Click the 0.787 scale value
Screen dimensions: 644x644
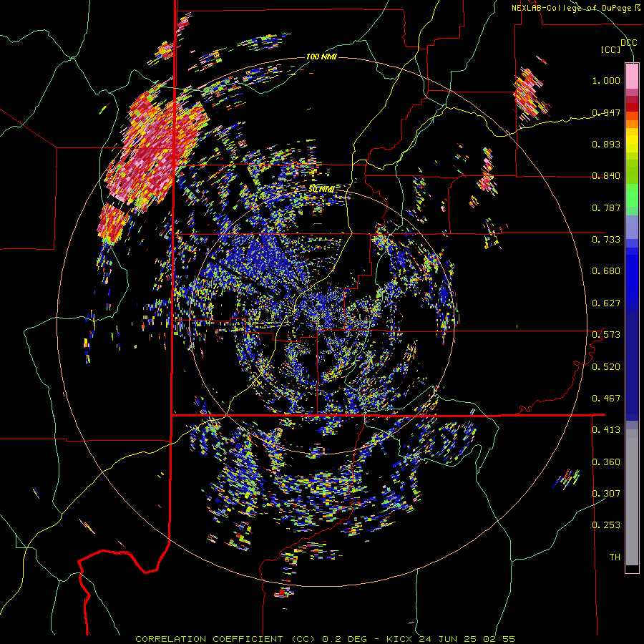tap(606, 208)
